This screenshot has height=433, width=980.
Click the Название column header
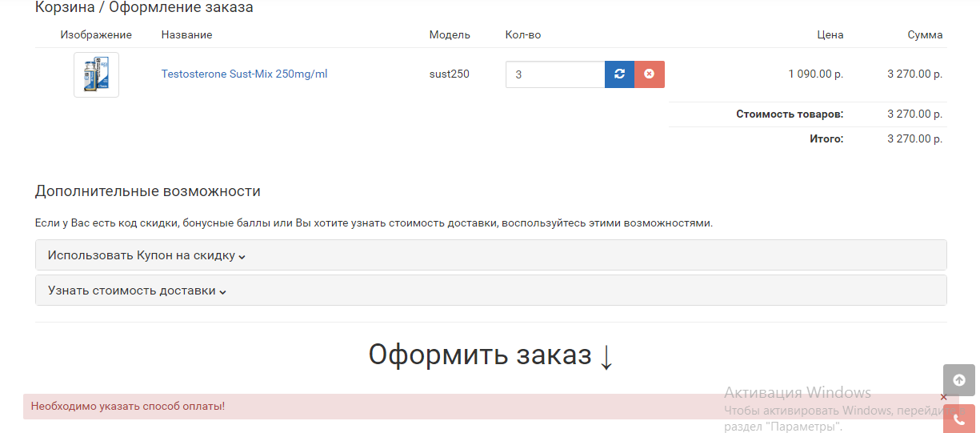186,35
